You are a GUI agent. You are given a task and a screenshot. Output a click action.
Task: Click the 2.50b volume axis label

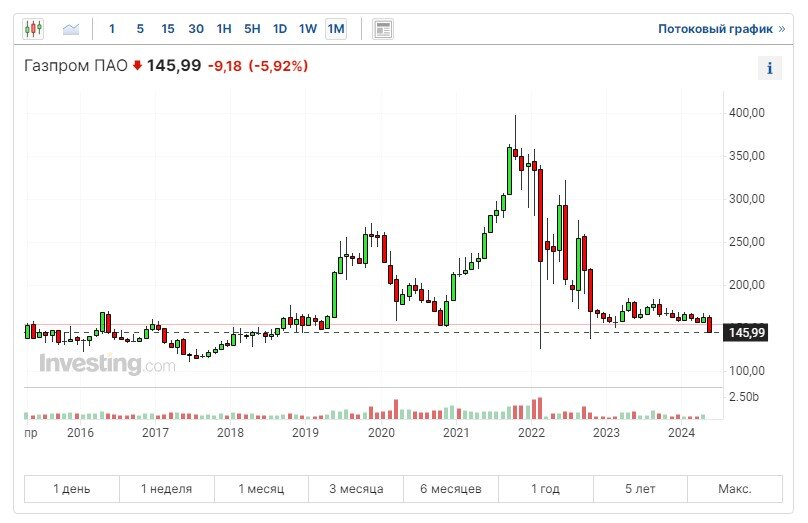744,397
